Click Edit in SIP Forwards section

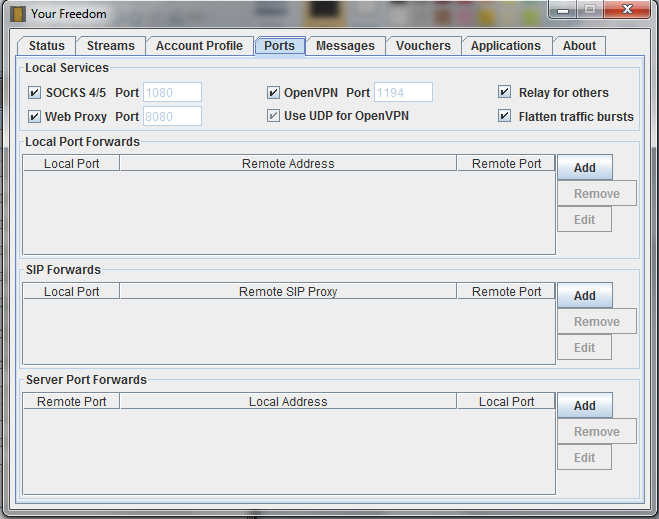584,348
